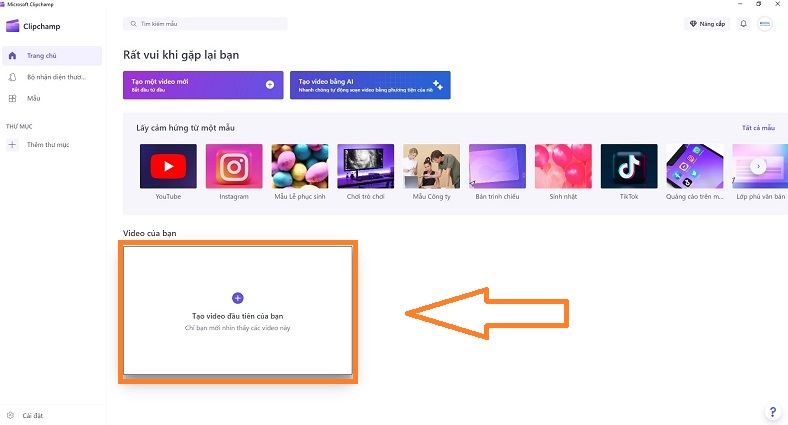Image resolution: width=788 pixels, height=425 pixels.
Task: Click the Tạo một video mới button
Action: [202, 85]
